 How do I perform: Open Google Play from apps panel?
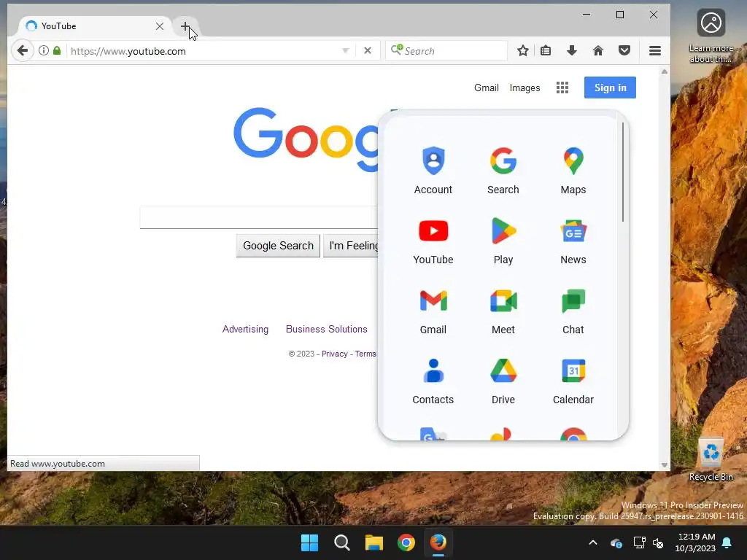click(x=503, y=241)
